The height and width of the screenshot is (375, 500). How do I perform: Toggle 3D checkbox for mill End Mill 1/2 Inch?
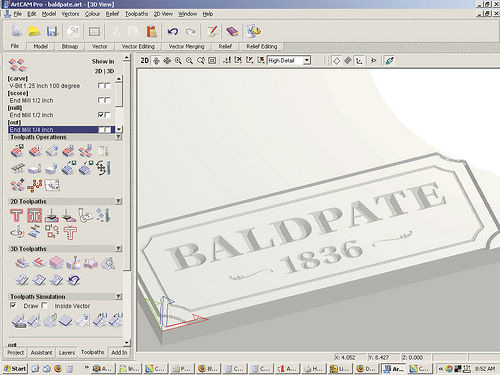point(107,115)
